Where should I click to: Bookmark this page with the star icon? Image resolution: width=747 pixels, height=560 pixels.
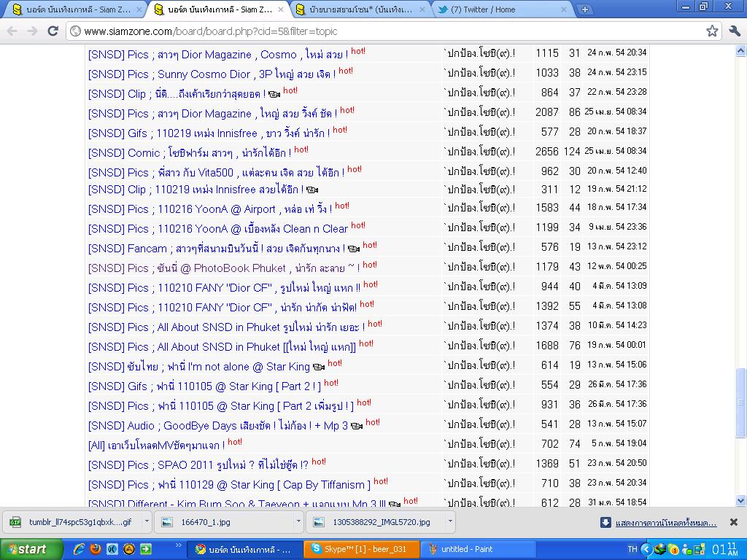click(712, 31)
